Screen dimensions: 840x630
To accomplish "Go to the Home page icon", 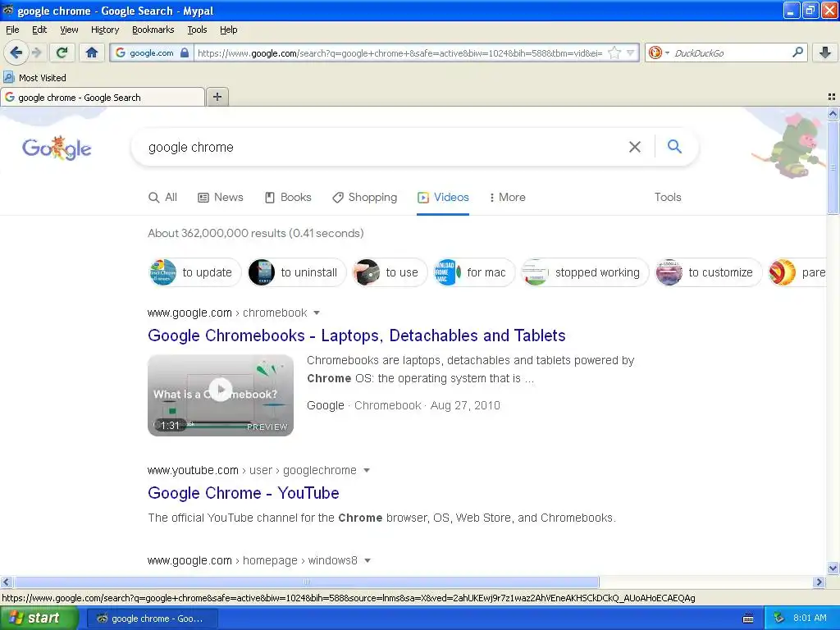I will [92, 52].
